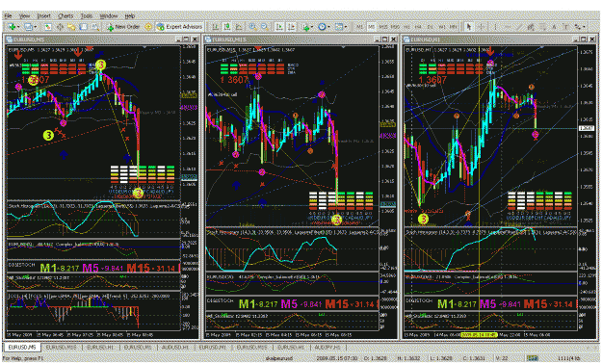Viewport: 602px width, 364px height.
Task: Switch to the AUDJPY,H1 chart tab
Action: pyautogui.click(x=327, y=347)
